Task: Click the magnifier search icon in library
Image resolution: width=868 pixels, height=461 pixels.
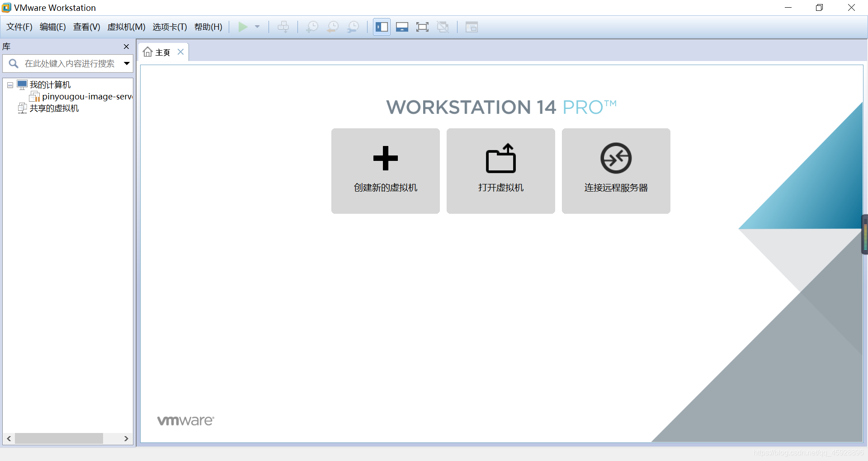Action: 14,64
